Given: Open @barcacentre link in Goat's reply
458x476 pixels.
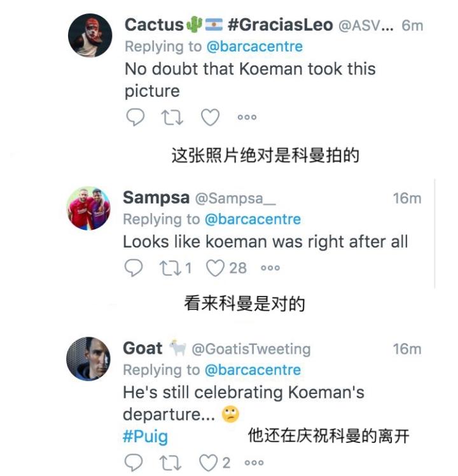Looking at the screenshot, I should (253, 370).
